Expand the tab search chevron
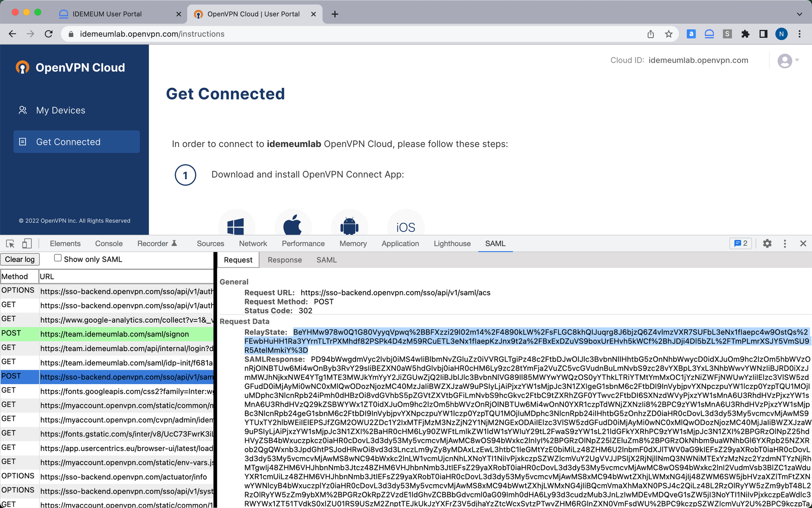Image resolution: width=812 pixels, height=508 pixels. 799,14
